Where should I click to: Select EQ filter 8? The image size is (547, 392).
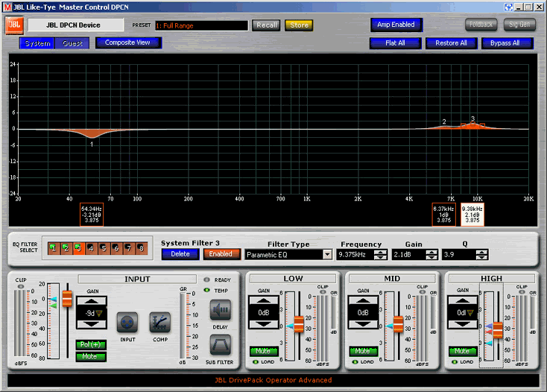[142, 248]
